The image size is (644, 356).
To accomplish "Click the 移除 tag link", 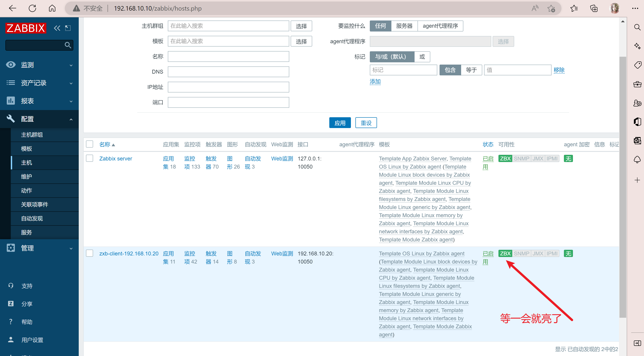I will click(x=559, y=70).
